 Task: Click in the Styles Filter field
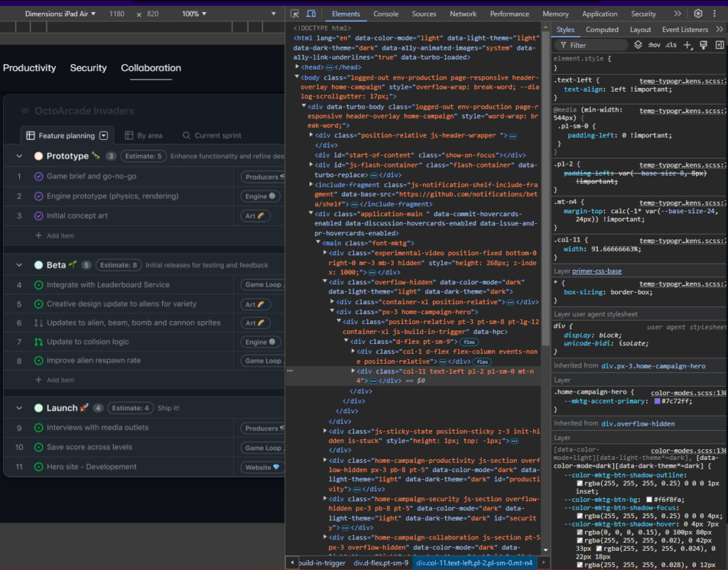click(x=591, y=45)
